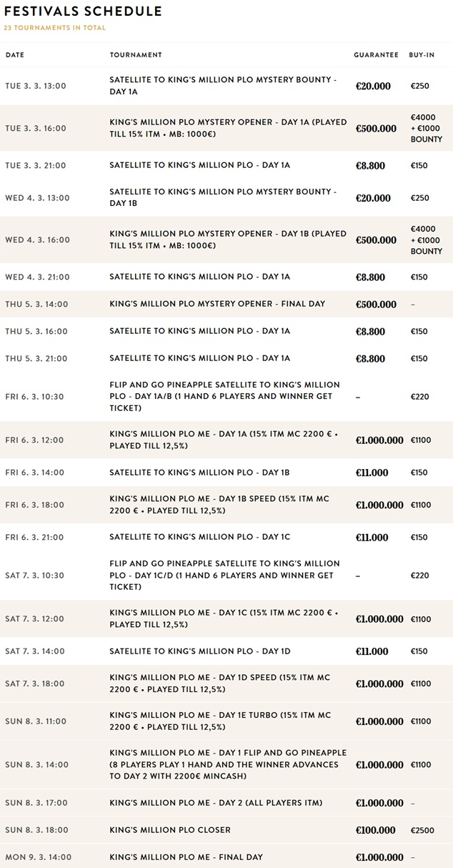Select the Satellite to King's Million PLO Day 1C
This screenshot has height=868, width=453.
(199, 537)
